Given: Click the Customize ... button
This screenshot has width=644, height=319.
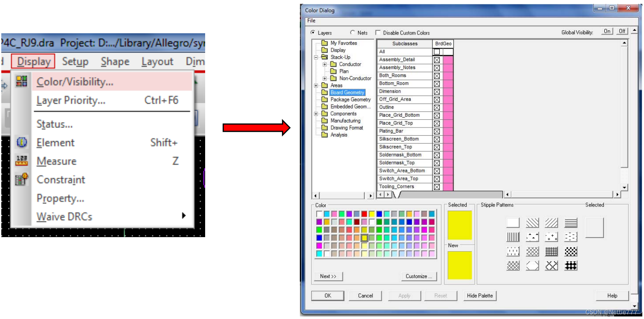Looking at the screenshot, I should tap(419, 276).
